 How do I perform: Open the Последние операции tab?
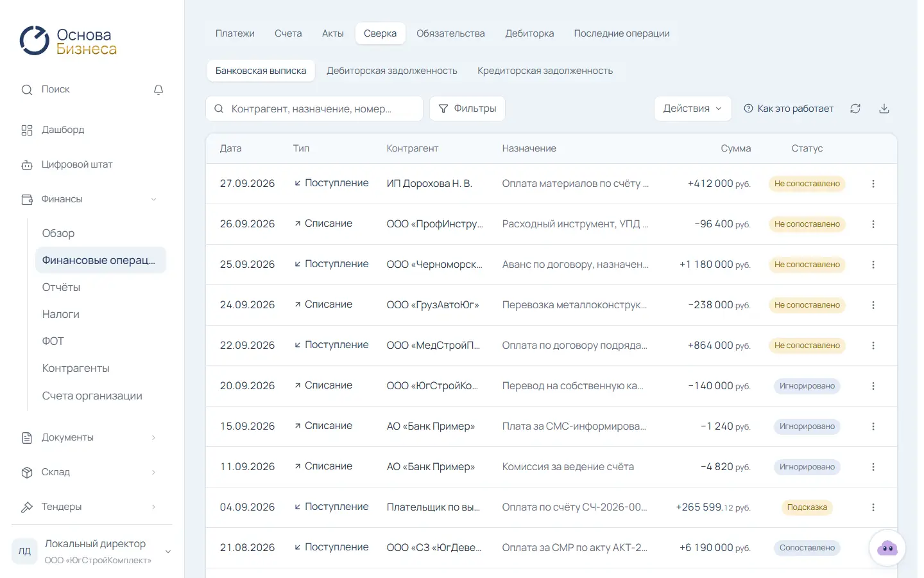(622, 33)
